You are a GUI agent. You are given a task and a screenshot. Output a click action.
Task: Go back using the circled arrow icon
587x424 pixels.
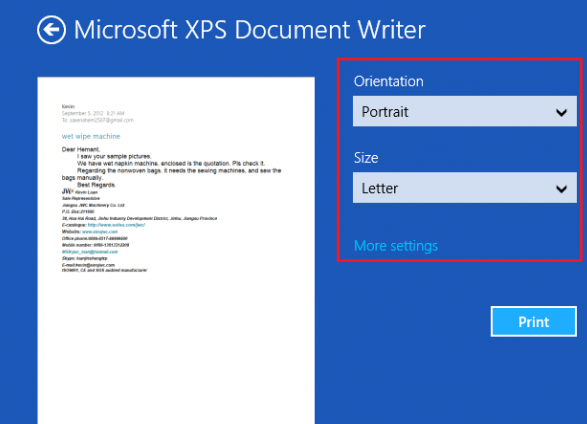pyautogui.click(x=51, y=30)
